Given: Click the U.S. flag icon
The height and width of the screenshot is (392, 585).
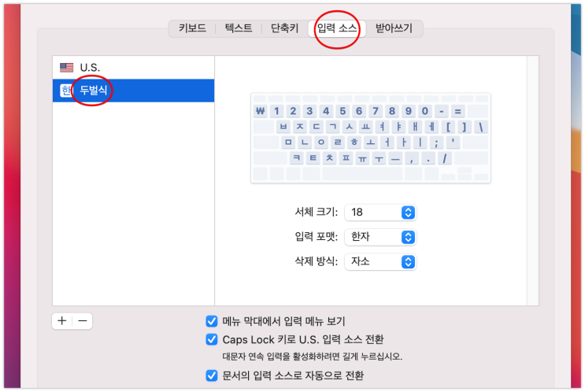Looking at the screenshot, I should 66,68.
